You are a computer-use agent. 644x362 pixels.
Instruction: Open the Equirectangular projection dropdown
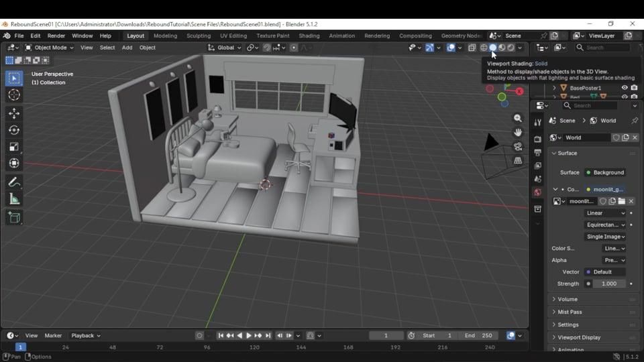[605, 225]
